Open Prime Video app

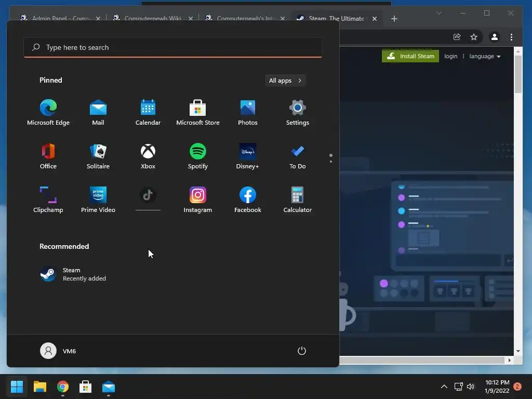pos(98,199)
